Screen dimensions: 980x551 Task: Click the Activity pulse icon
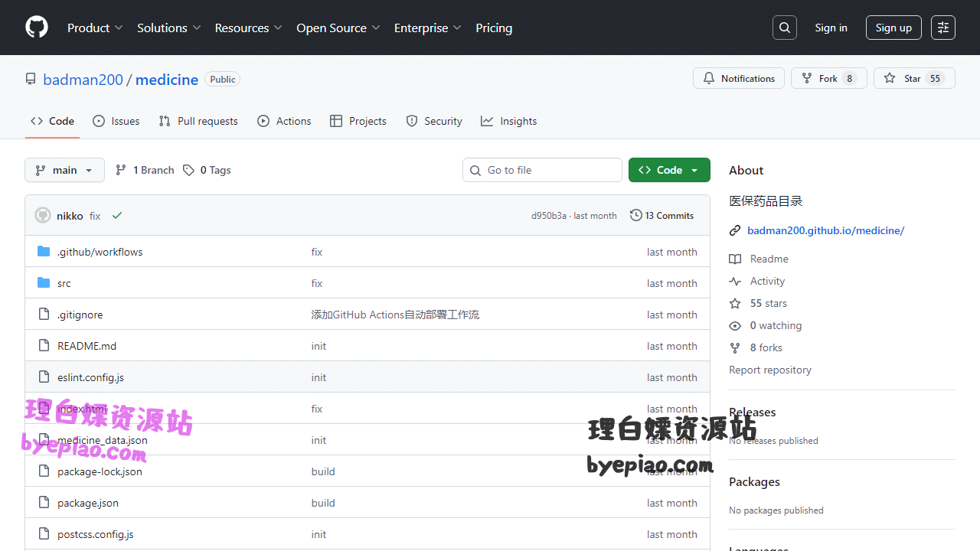coord(735,281)
